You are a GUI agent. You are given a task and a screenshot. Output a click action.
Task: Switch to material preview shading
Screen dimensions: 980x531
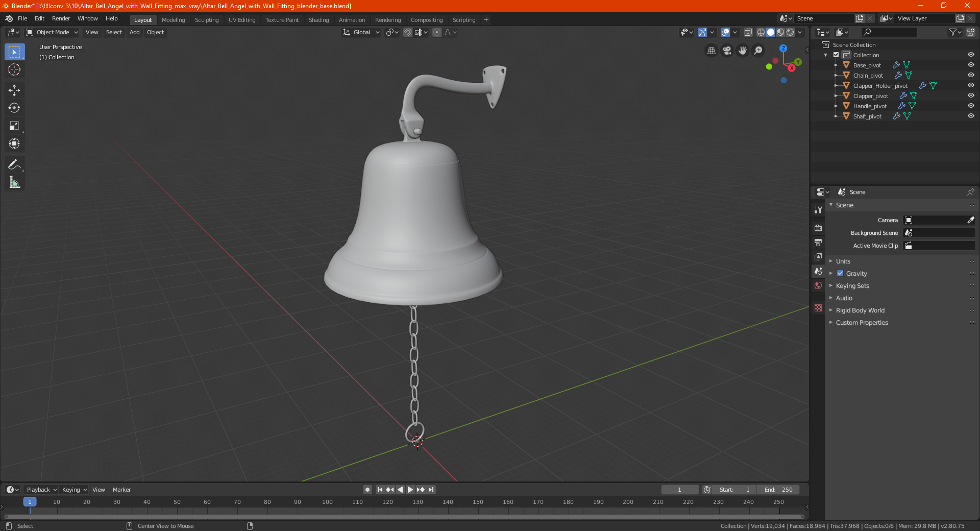pos(780,32)
